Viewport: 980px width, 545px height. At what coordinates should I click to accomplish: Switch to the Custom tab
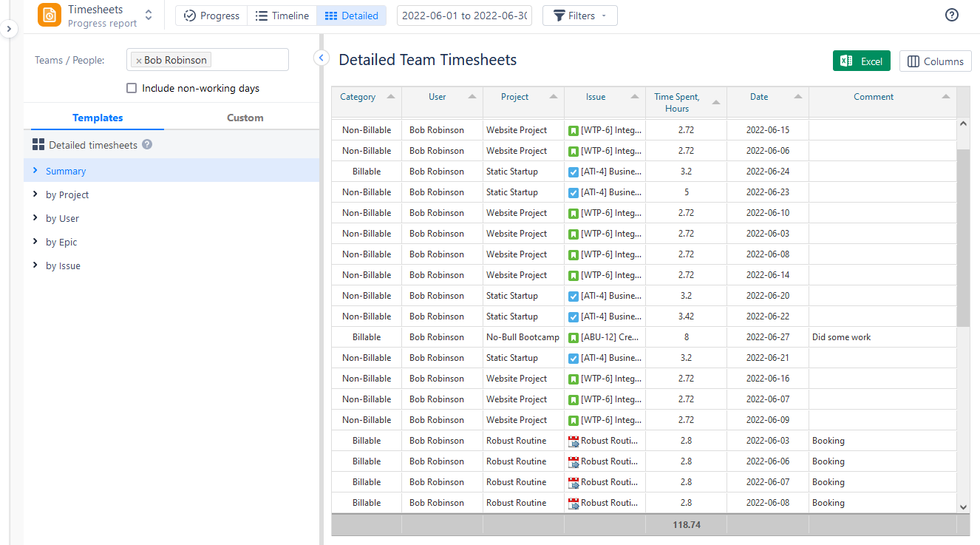245,118
